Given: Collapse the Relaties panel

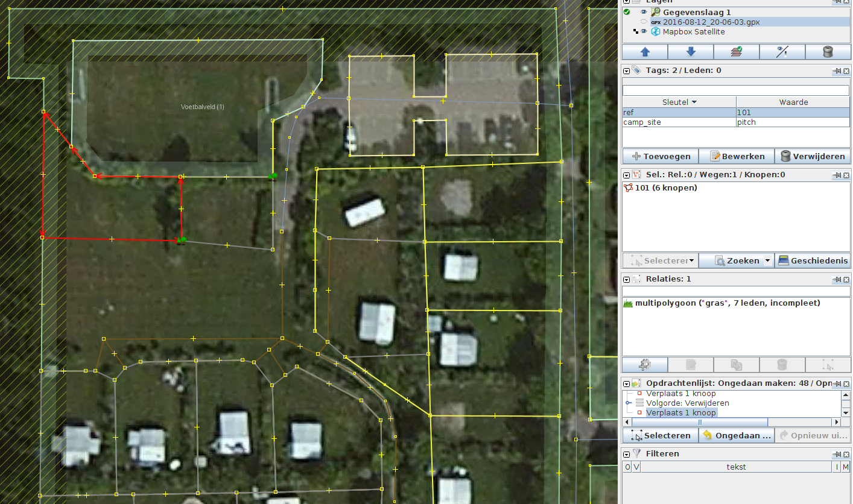Looking at the screenshot, I should [x=626, y=279].
